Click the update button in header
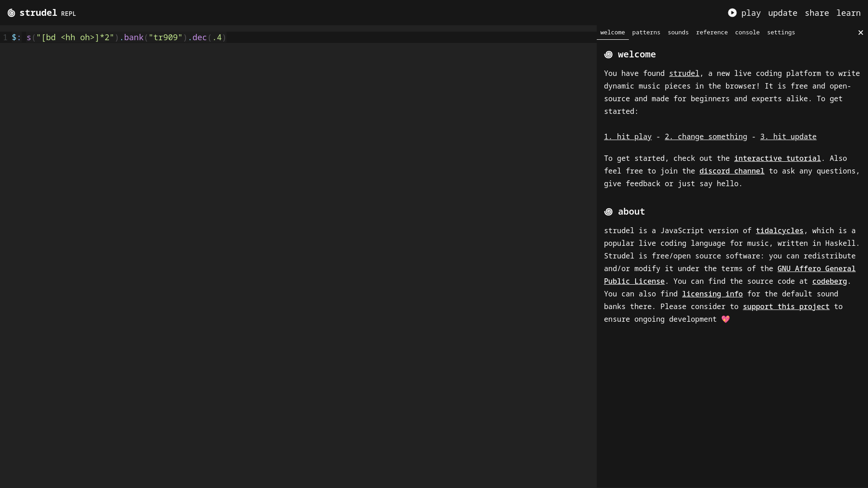The image size is (868, 488). (782, 13)
